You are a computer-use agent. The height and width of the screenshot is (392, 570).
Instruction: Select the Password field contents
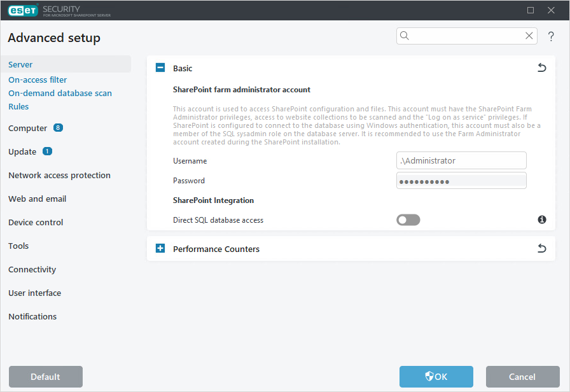tap(461, 181)
